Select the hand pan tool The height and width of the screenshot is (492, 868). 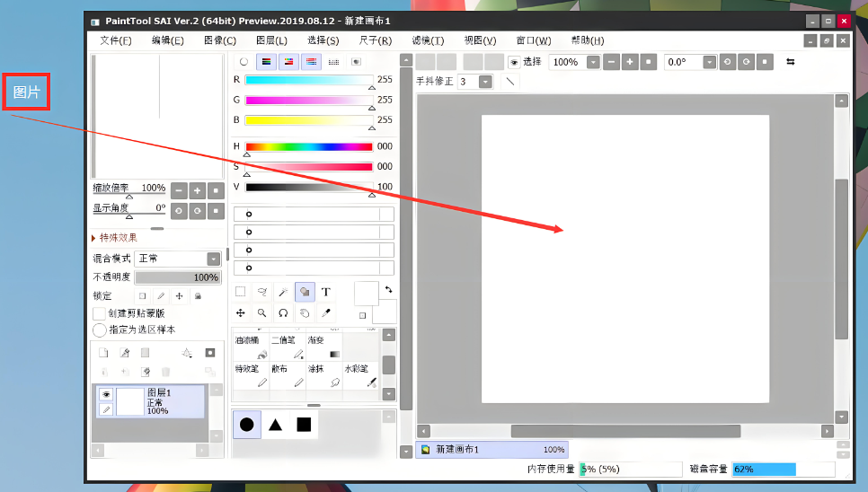tap(305, 313)
